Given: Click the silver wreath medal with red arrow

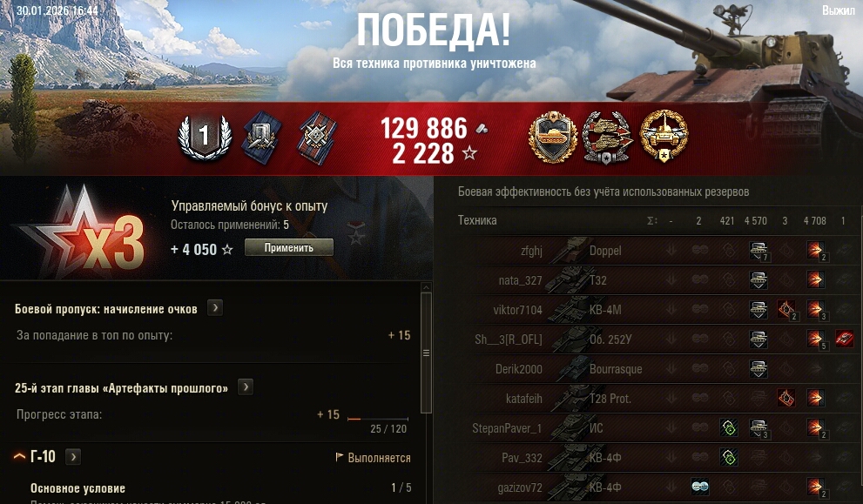Looking at the screenshot, I should click(608, 137).
